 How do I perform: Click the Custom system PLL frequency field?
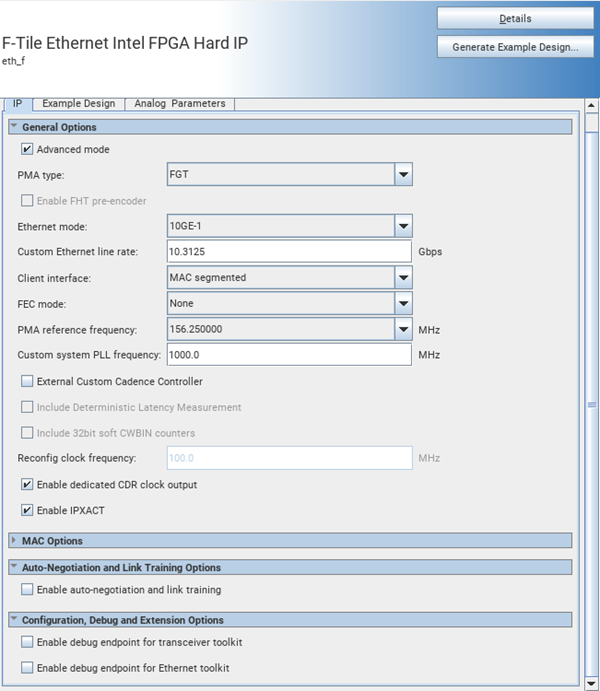point(289,355)
